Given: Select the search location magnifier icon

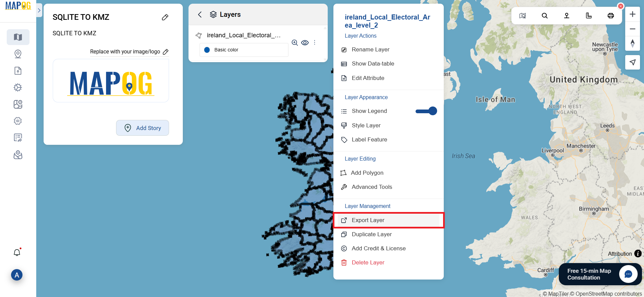Looking at the screenshot, I should pyautogui.click(x=544, y=15).
